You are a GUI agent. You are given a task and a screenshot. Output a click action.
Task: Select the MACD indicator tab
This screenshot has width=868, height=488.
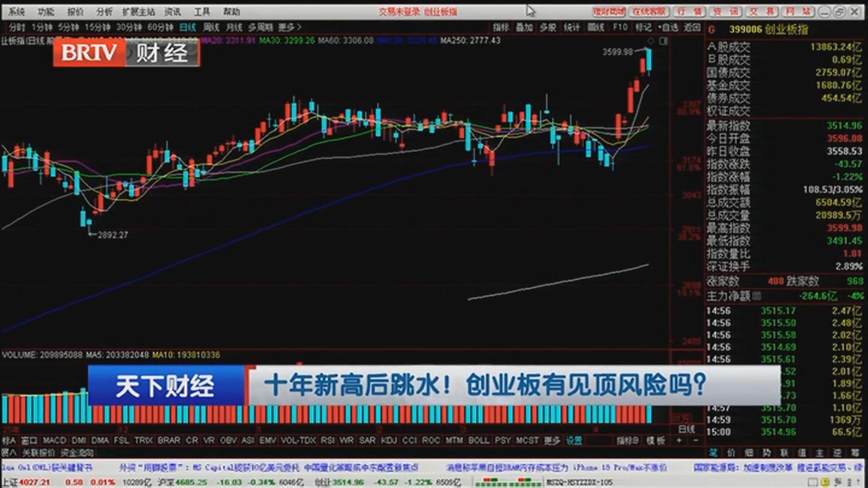click(x=54, y=440)
